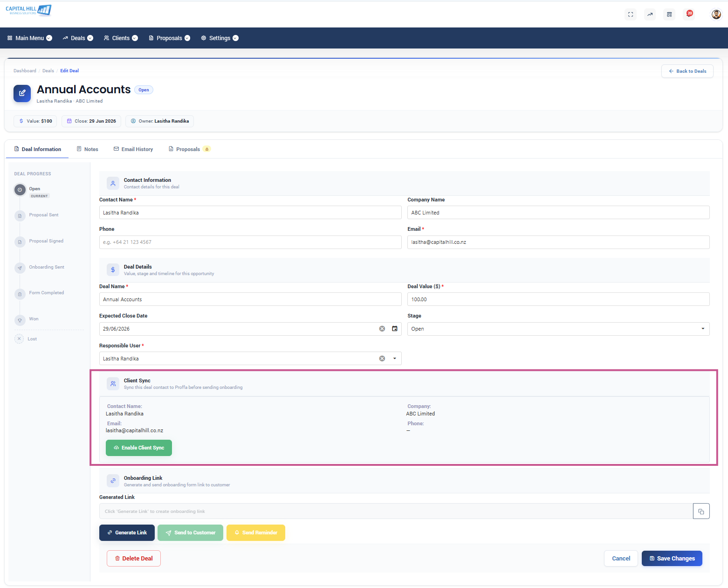Click Delete Deal button
The height and width of the screenshot is (588, 728).
pos(134,559)
